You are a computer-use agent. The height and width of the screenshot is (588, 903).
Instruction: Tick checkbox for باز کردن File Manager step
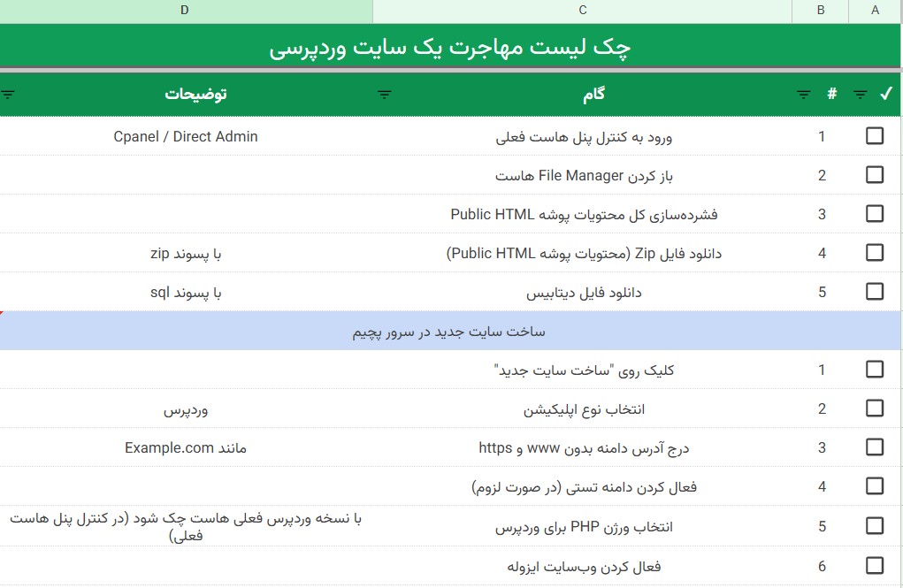[875, 175]
